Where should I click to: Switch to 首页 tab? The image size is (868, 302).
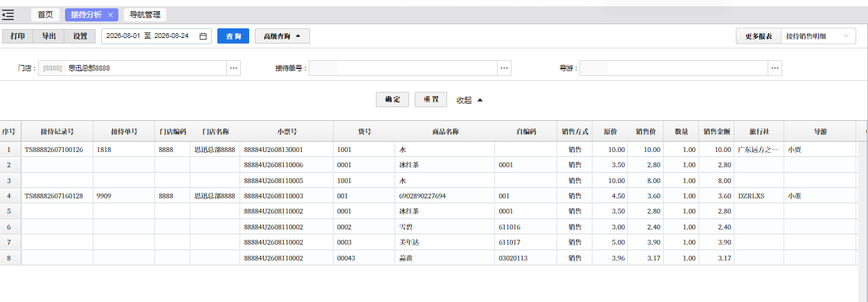45,15
